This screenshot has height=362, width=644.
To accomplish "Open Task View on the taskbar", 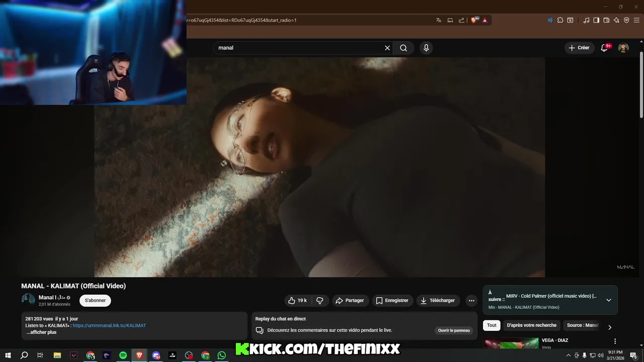I will (x=40, y=355).
